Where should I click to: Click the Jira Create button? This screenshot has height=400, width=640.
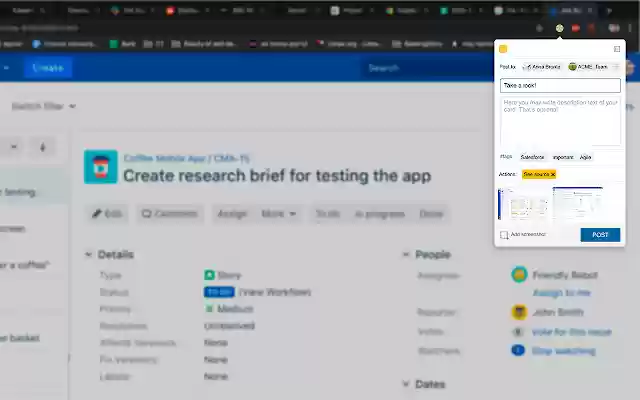pyautogui.click(x=48, y=68)
